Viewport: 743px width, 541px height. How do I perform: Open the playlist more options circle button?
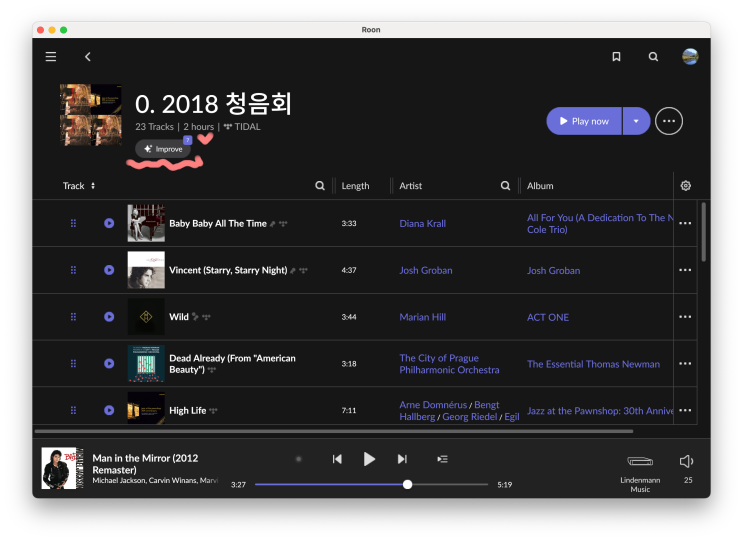pyautogui.click(x=669, y=121)
